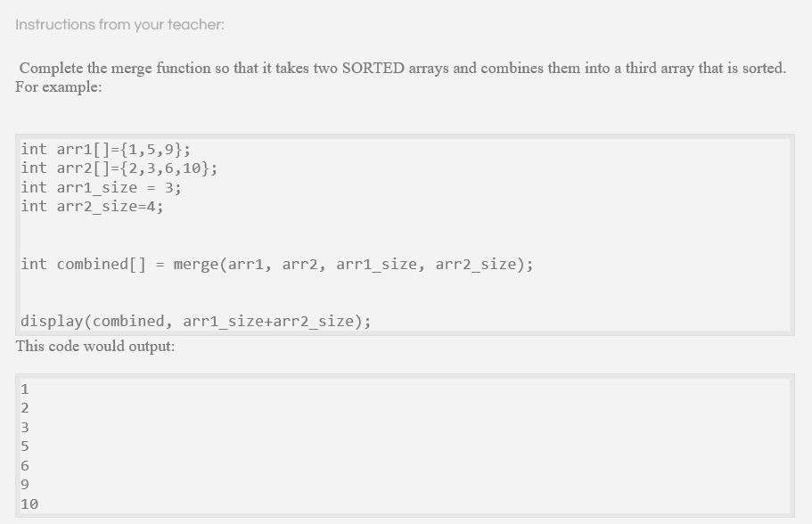The image size is (812, 524).
Task: Click the "int arr1_size = 3;" line
Action: 101,187
